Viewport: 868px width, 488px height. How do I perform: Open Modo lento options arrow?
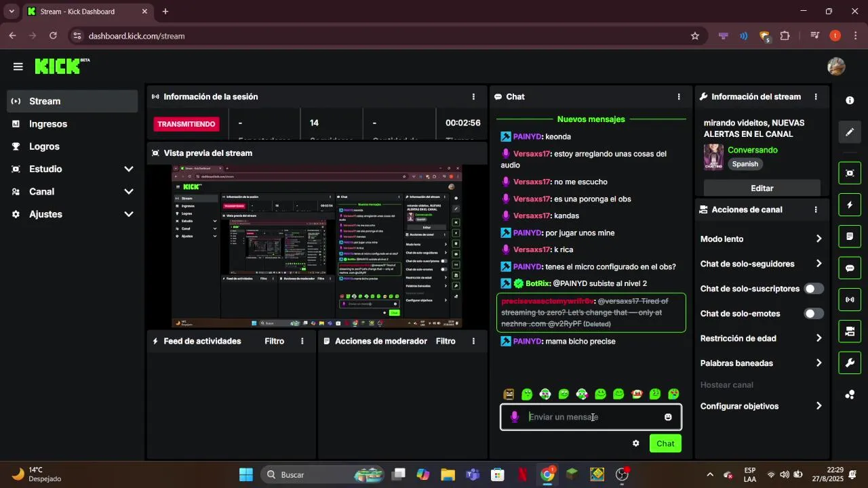coord(818,239)
